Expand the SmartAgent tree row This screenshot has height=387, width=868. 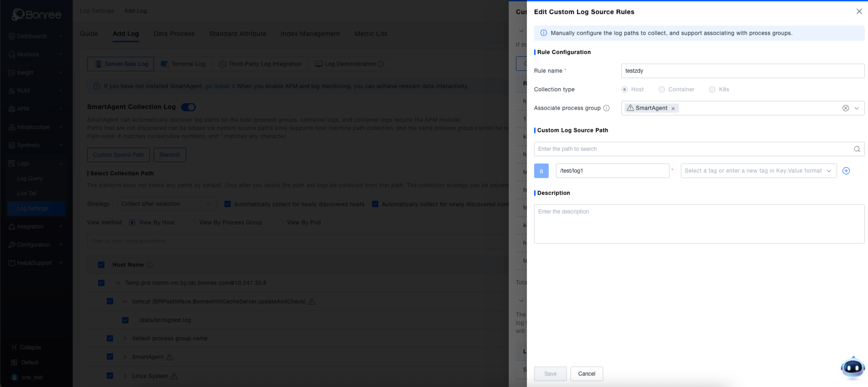pos(125,357)
